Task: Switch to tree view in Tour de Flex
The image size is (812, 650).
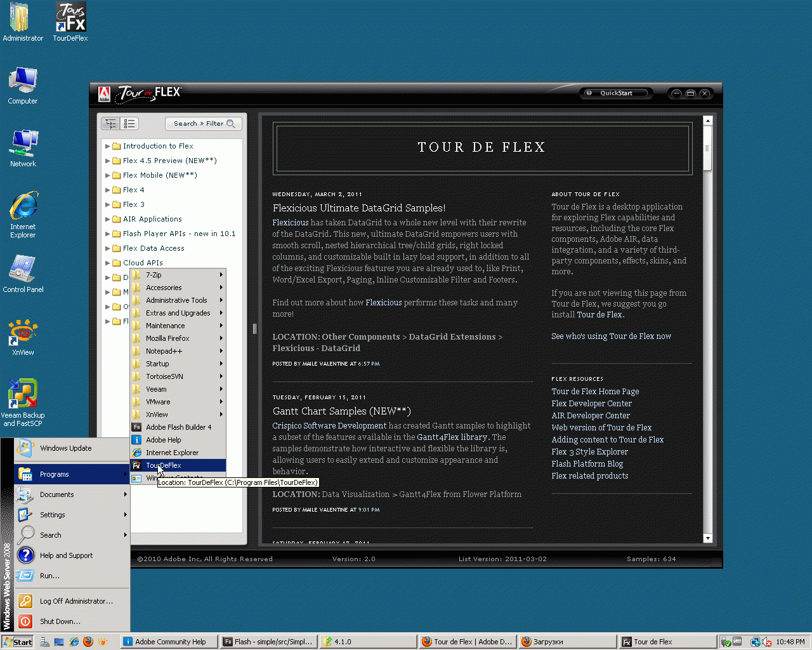Action: point(110,124)
